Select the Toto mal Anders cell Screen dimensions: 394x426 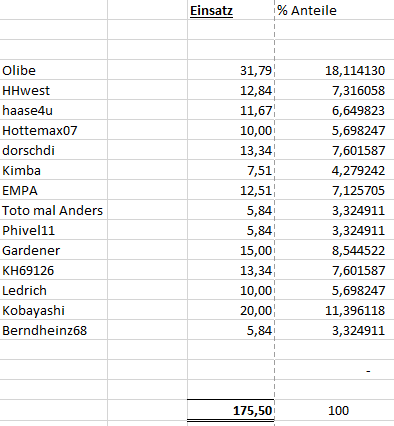click(x=54, y=210)
